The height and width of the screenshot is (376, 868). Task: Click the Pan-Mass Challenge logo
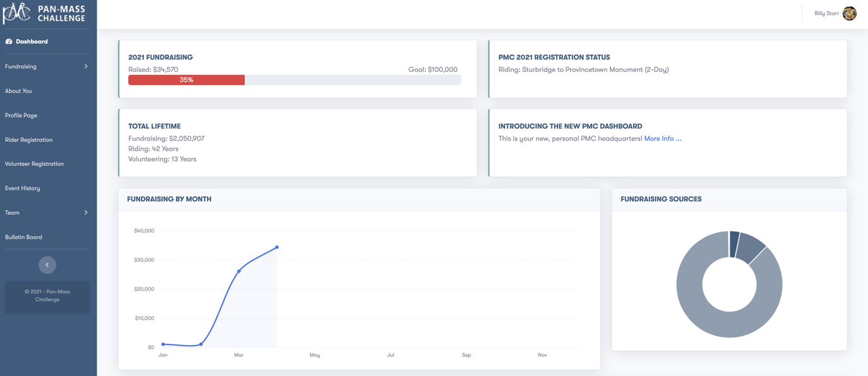pos(44,13)
